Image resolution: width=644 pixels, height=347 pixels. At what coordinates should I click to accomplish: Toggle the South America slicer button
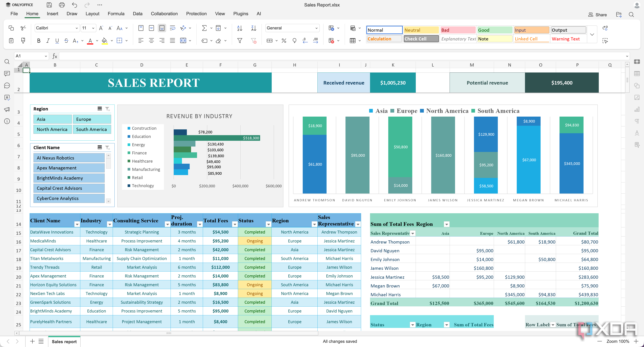point(92,129)
